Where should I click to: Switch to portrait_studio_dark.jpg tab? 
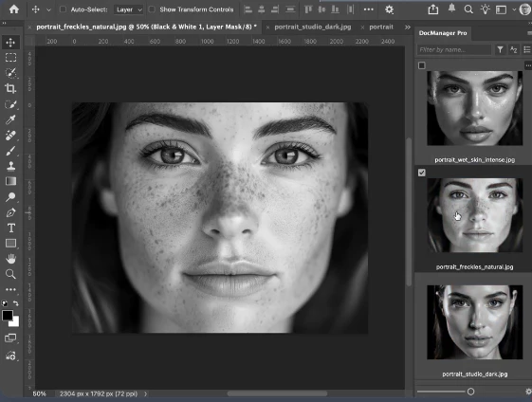[313, 27]
